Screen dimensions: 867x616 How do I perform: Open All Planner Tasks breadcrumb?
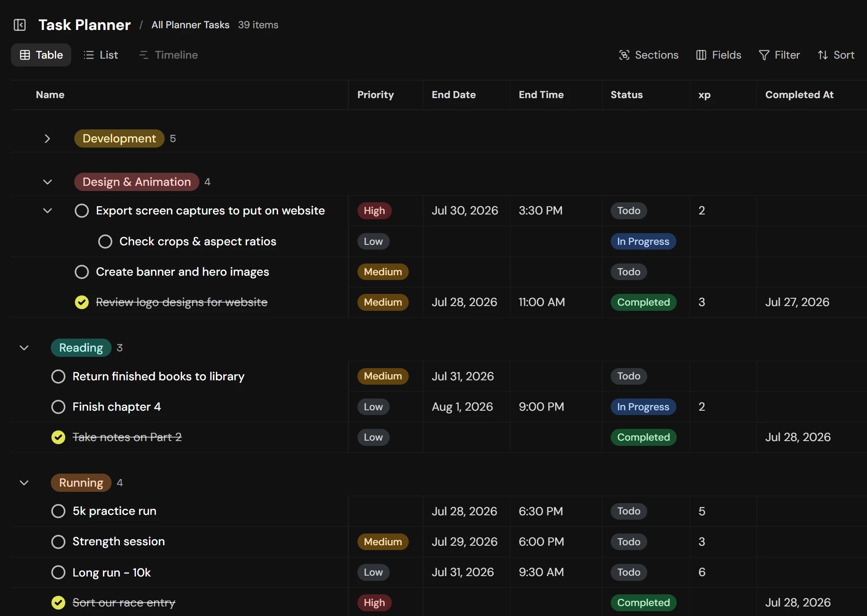(x=190, y=25)
